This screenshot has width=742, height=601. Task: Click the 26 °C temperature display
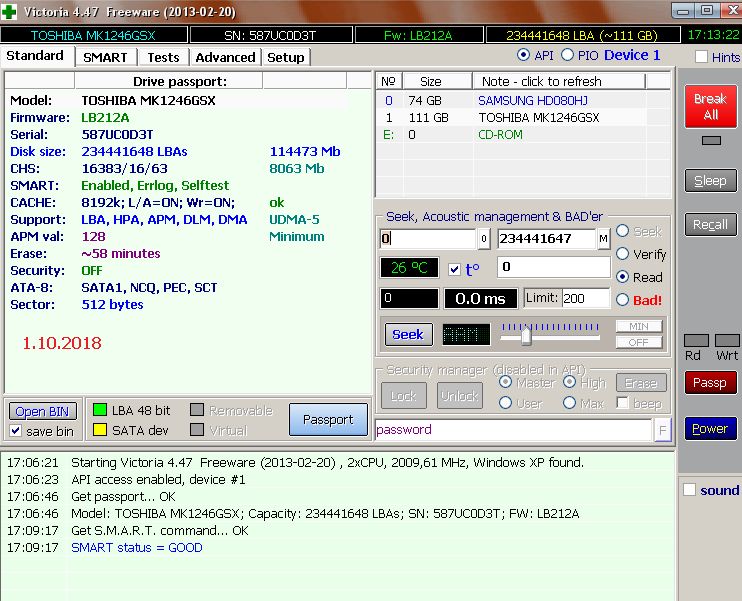click(x=409, y=268)
